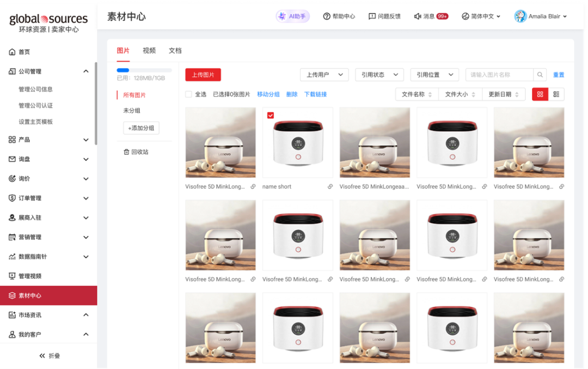The width and height of the screenshot is (588, 369).
Task: Sort by 文件名称
Action: (417, 94)
